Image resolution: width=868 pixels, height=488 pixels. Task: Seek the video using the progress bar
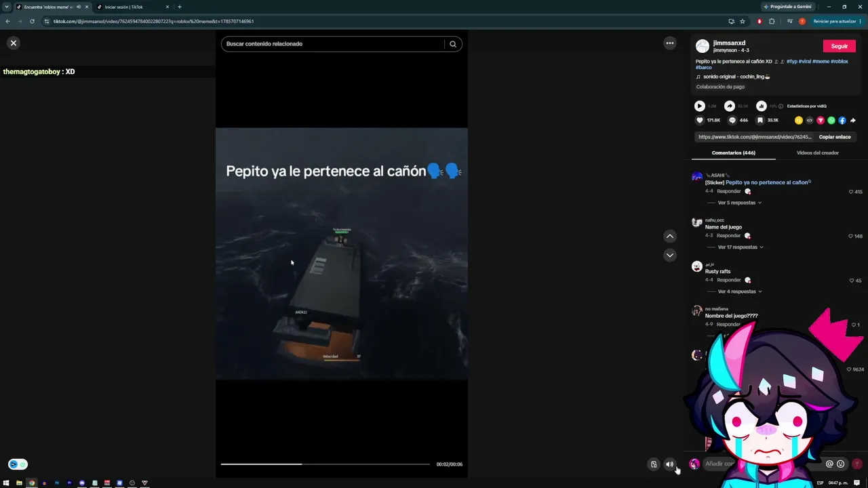click(x=325, y=464)
